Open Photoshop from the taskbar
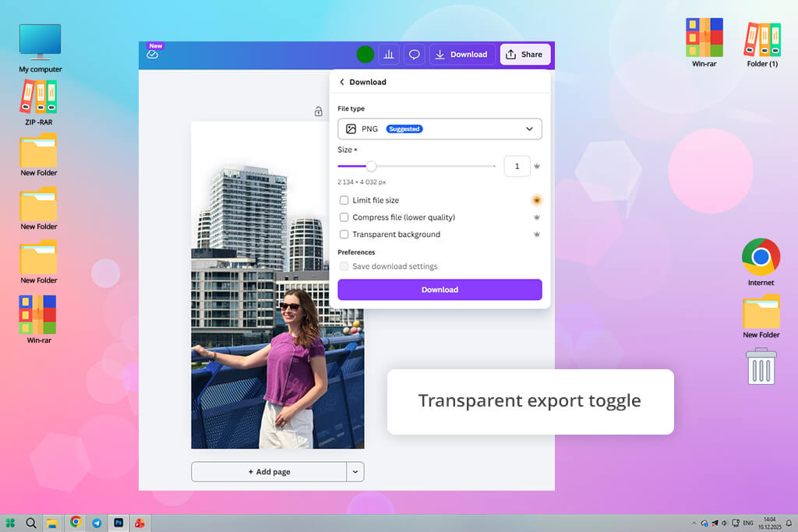This screenshot has width=798, height=532. click(x=118, y=523)
